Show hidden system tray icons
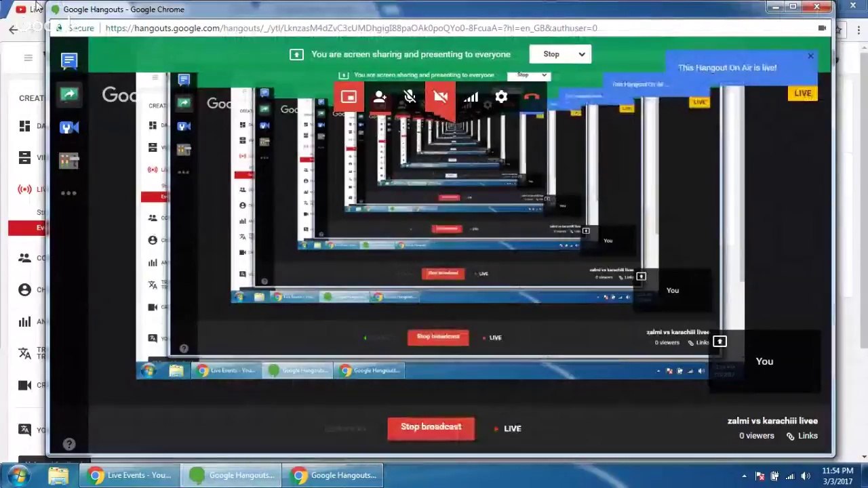Screen dimensions: 868x488 point(744,476)
